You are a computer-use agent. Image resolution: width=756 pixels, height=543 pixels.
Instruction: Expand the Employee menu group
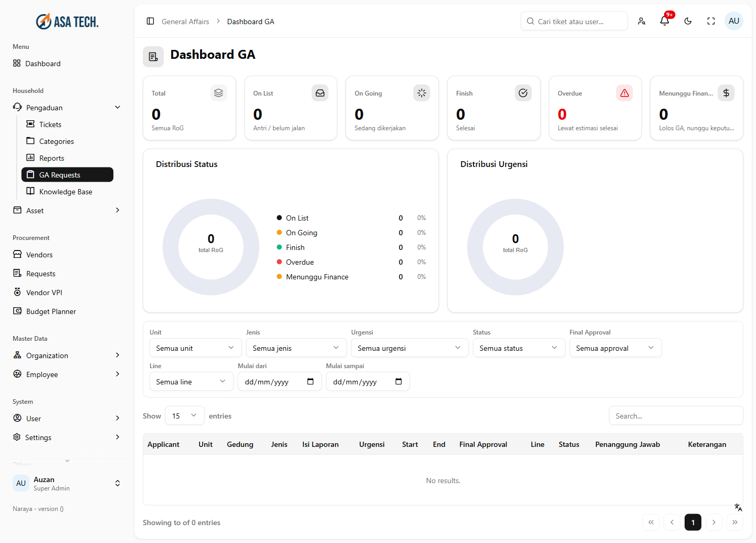(x=67, y=374)
